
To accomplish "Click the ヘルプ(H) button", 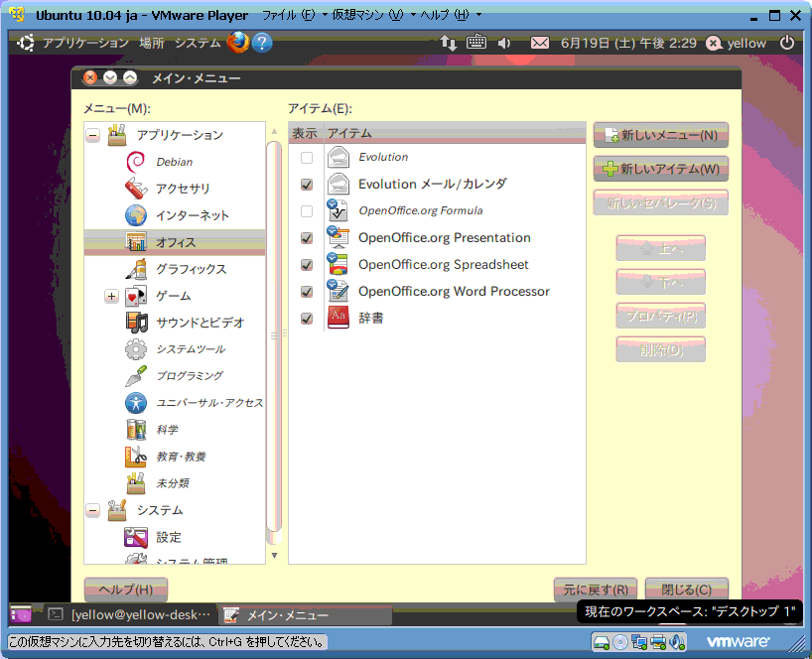I will pos(126,590).
